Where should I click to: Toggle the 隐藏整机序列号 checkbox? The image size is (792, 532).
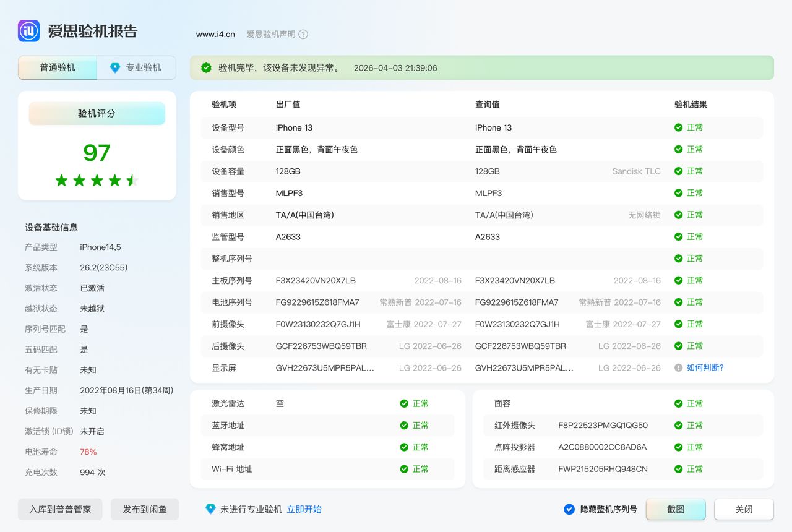[569, 509]
